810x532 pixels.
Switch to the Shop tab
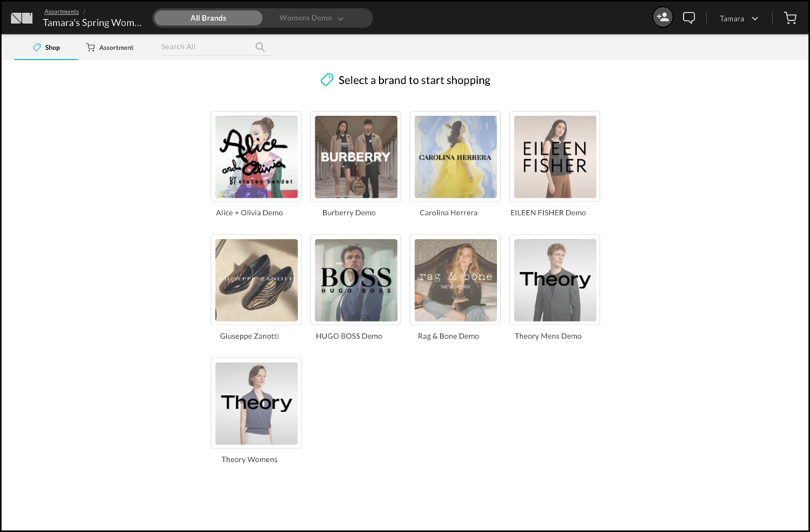[x=46, y=48]
